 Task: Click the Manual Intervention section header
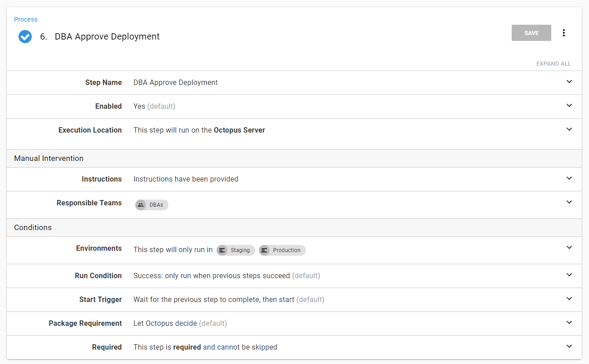[x=294, y=158]
